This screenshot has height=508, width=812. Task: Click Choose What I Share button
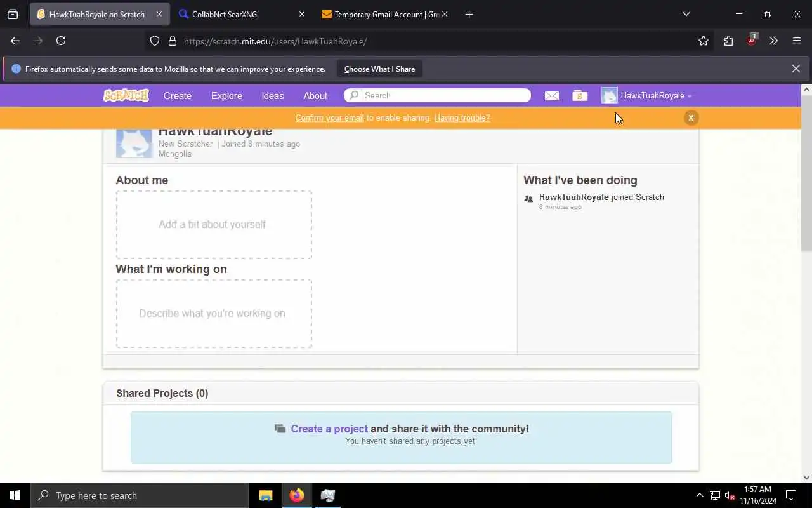379,69
